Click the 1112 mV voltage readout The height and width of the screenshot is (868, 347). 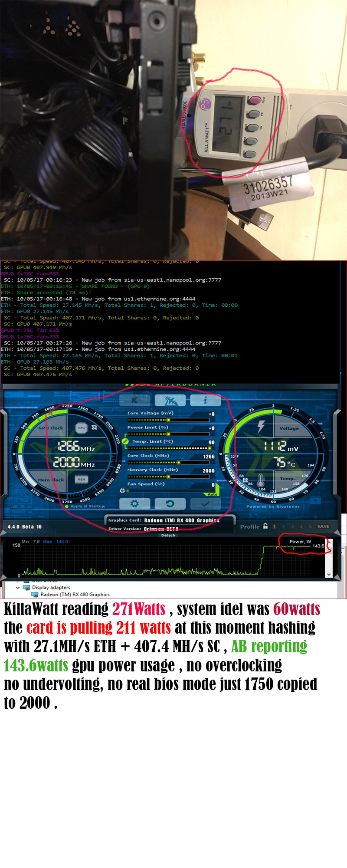click(281, 446)
